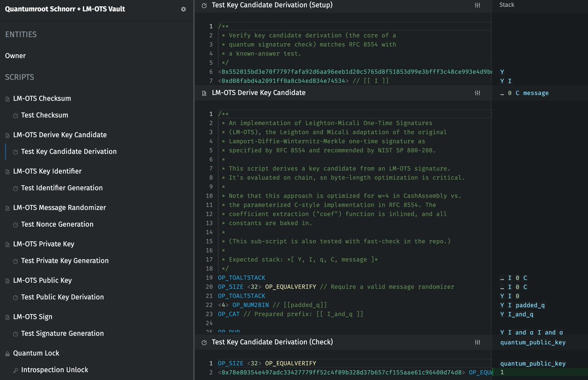The image size is (588, 380).
Task: Click 0x78e80354e497 hex push in Check editor
Action: (342, 373)
